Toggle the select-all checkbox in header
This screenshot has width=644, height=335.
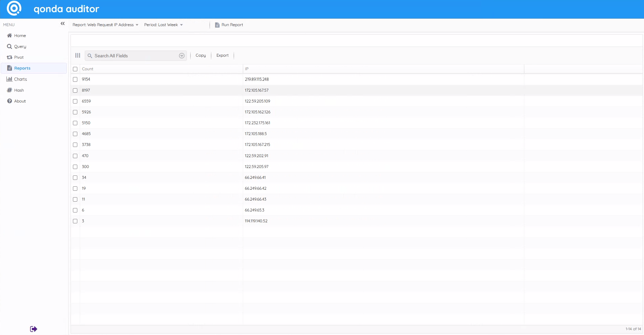(x=75, y=69)
